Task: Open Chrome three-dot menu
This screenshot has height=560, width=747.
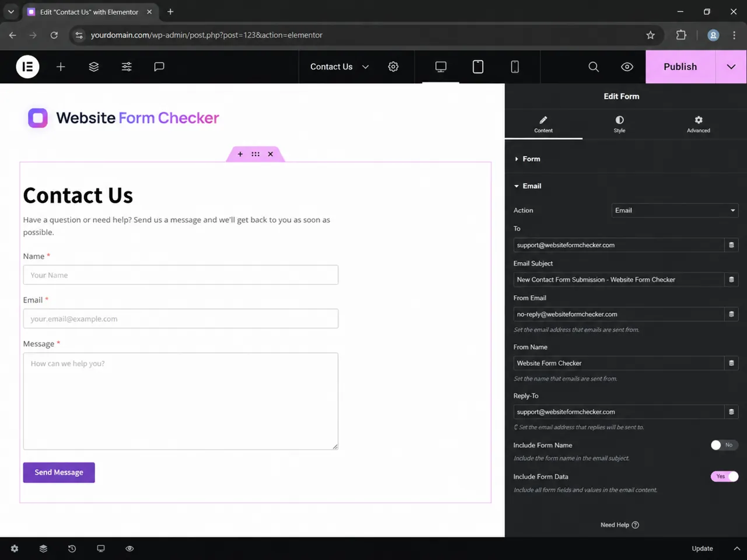Action: pos(734,35)
